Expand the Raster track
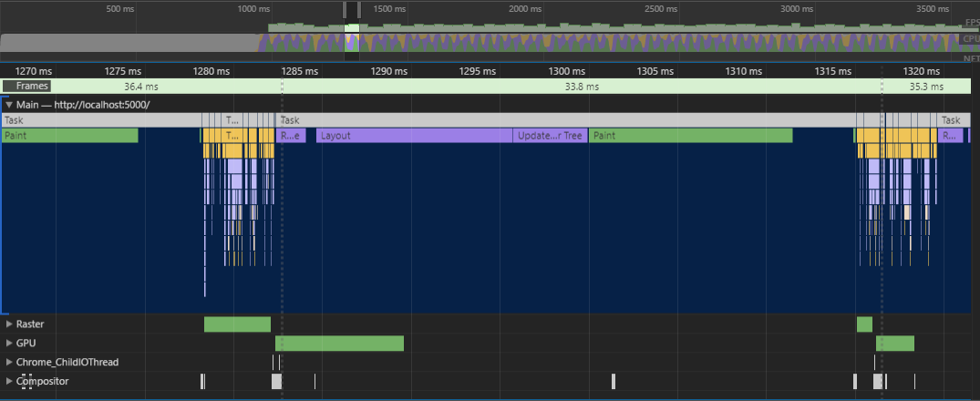 pyautogui.click(x=9, y=324)
